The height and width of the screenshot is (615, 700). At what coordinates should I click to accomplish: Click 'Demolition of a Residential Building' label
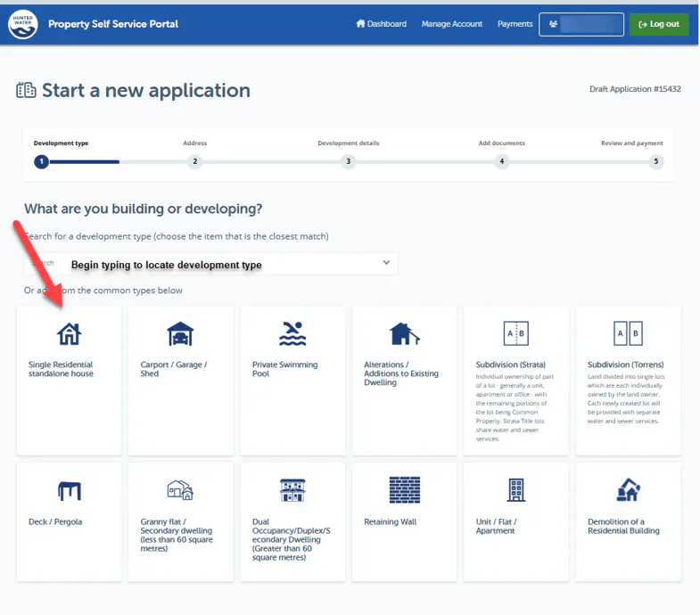tap(623, 526)
